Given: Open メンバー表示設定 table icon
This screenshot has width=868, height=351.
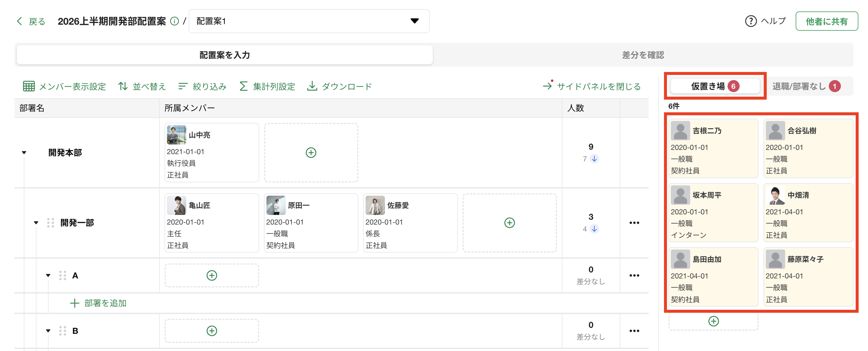Looking at the screenshot, I should [x=29, y=86].
